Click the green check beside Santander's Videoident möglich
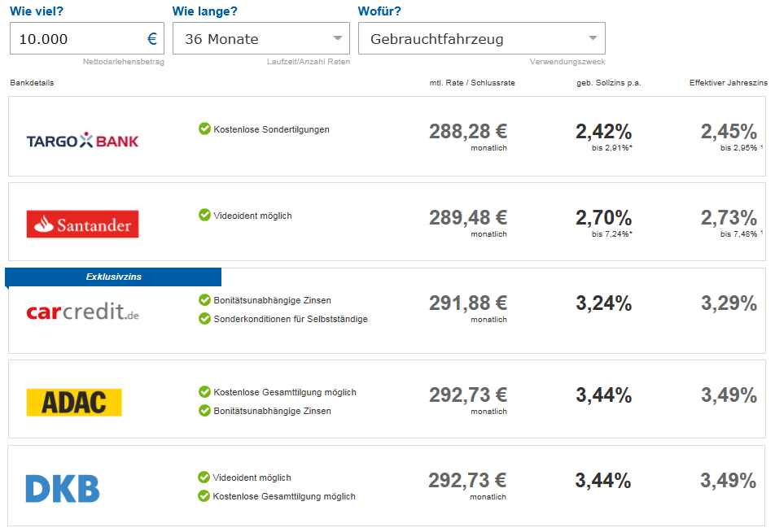 coord(204,215)
